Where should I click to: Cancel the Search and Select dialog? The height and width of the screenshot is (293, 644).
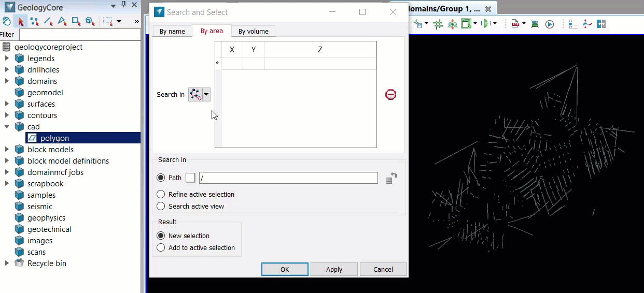383,269
